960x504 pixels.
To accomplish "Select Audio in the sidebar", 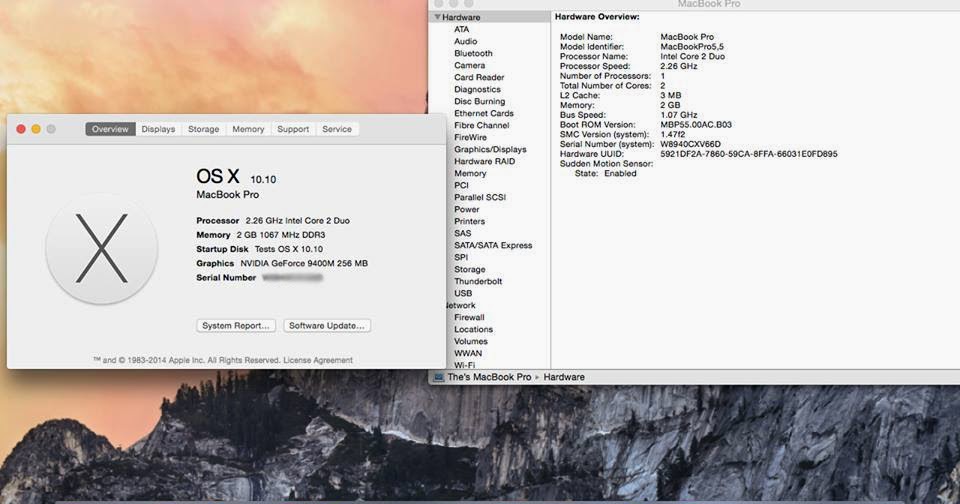I will [465, 41].
